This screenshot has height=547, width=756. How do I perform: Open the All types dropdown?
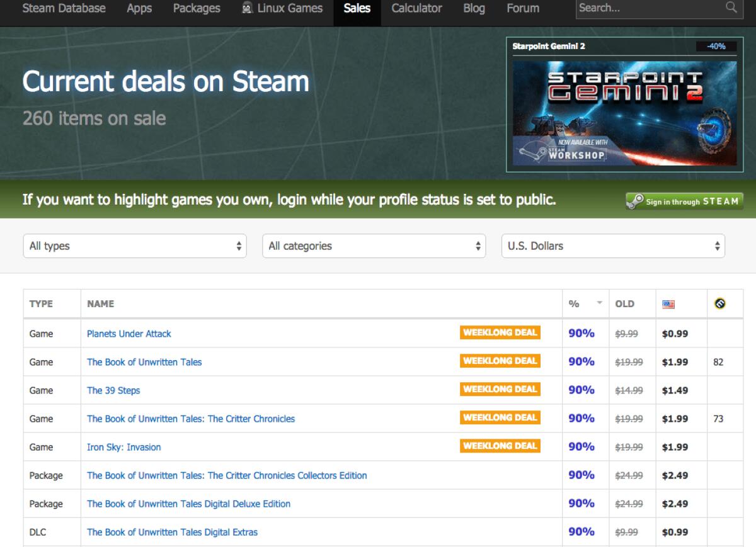click(134, 246)
